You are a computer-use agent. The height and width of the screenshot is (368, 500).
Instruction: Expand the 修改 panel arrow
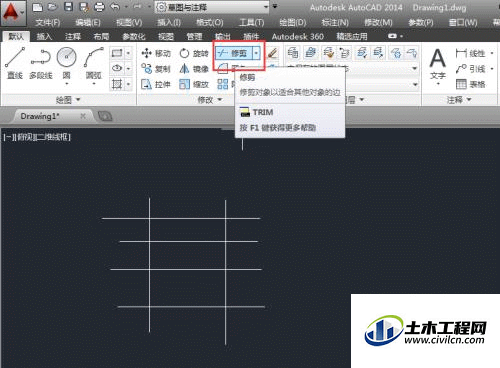(x=220, y=99)
